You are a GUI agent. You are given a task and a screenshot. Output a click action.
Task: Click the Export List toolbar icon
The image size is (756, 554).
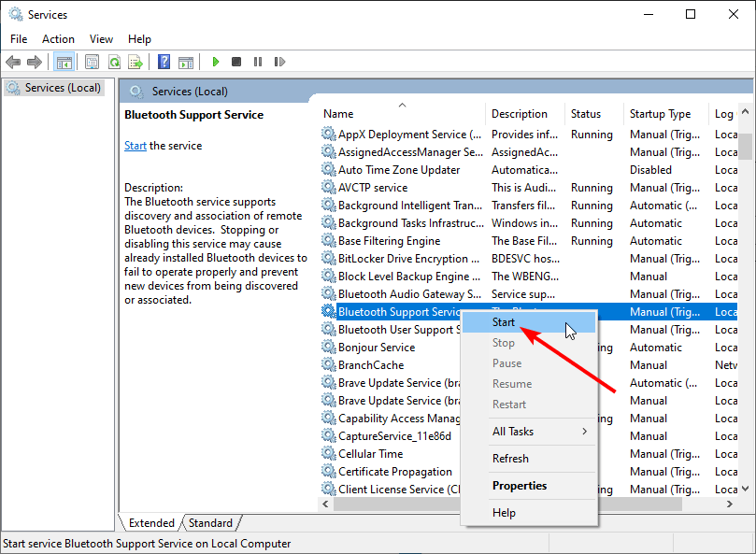[136, 62]
